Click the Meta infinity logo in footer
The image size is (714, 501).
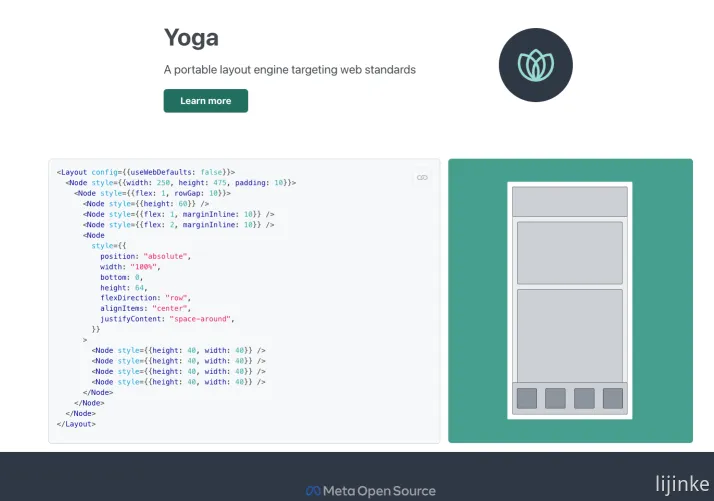click(313, 491)
